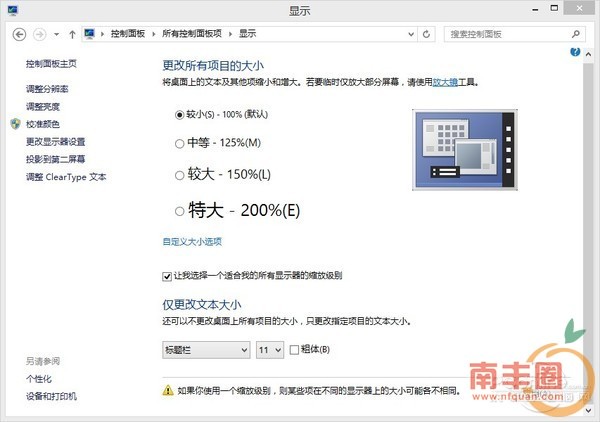Click the 搜索控制面板 search field

coord(503,34)
